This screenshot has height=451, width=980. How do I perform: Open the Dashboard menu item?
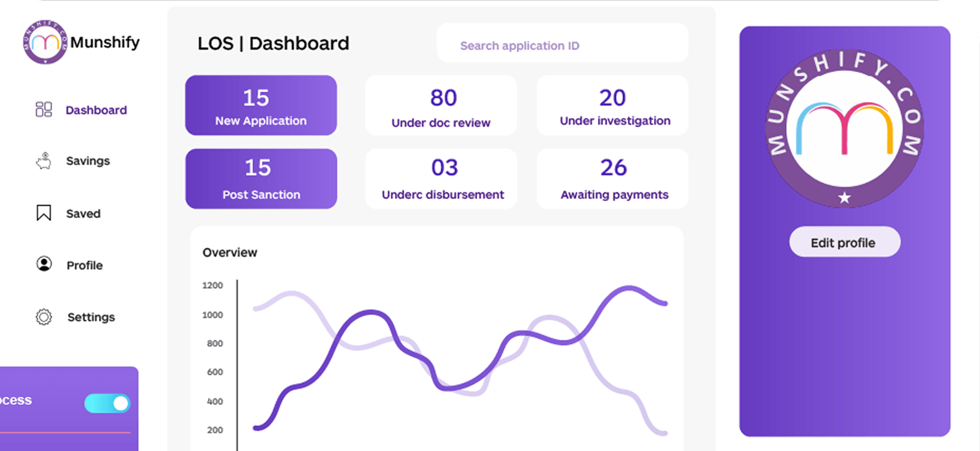tap(96, 110)
